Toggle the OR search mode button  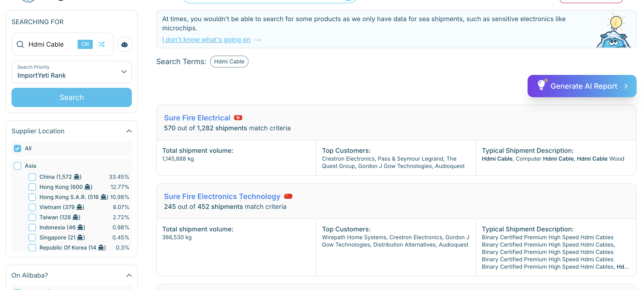coord(85,44)
